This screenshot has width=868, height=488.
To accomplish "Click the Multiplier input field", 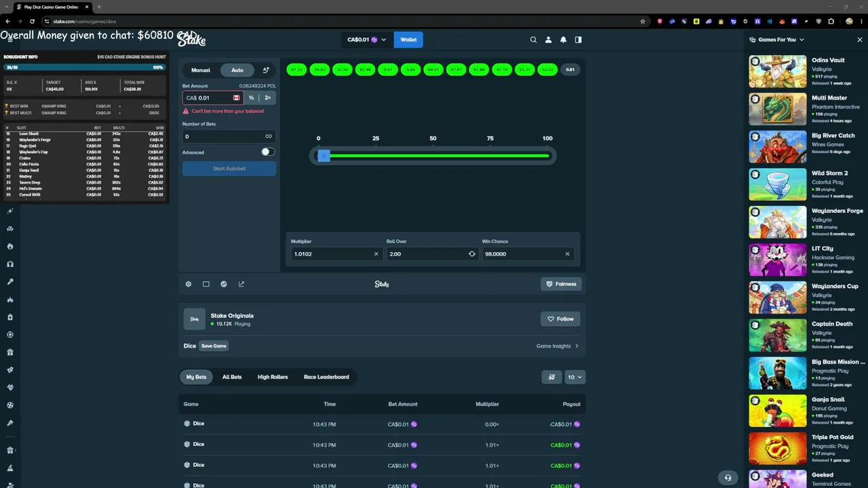I will [x=336, y=254].
